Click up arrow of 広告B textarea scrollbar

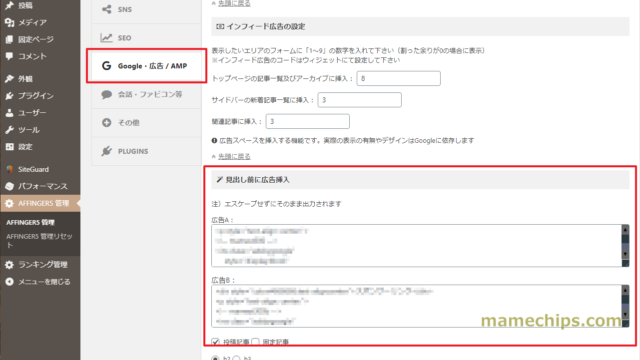[625, 290]
